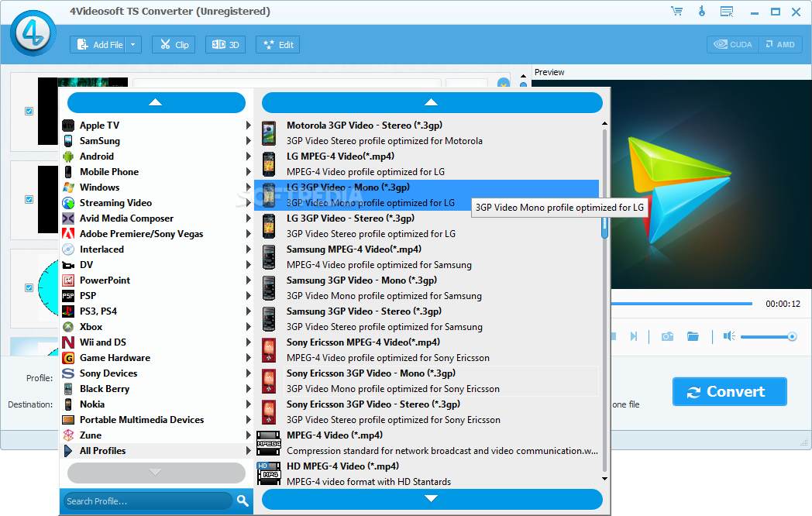Click the PS3, PS4 category icon

point(68,311)
